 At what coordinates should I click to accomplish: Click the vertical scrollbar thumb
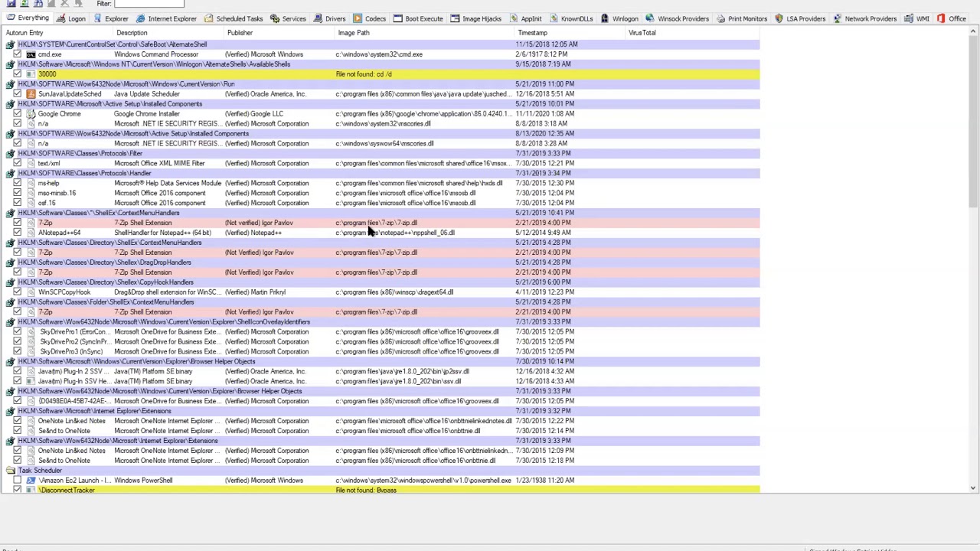pyautogui.click(x=973, y=122)
